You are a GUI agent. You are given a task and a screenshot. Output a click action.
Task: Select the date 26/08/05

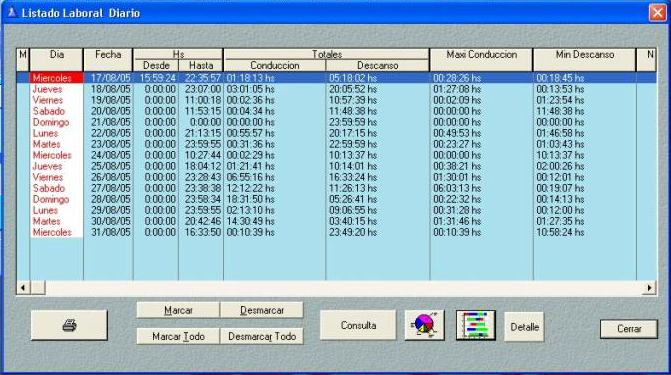(x=110, y=177)
